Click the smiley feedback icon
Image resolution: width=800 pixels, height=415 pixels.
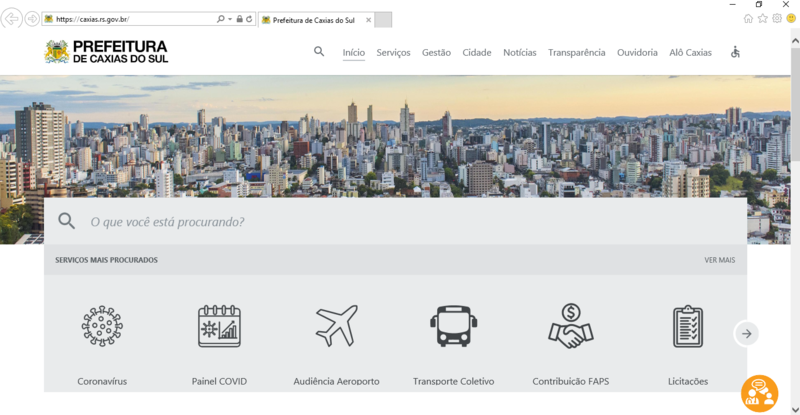791,19
